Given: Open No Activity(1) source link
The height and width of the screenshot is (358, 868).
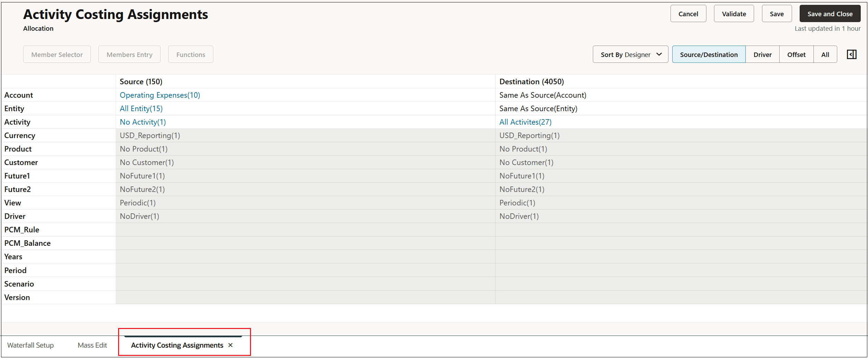Looking at the screenshot, I should tap(143, 122).
